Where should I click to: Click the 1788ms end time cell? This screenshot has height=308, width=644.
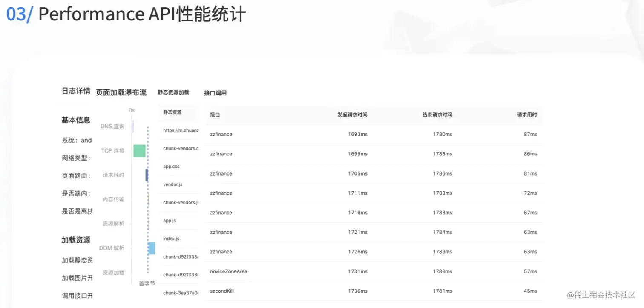(x=442, y=271)
